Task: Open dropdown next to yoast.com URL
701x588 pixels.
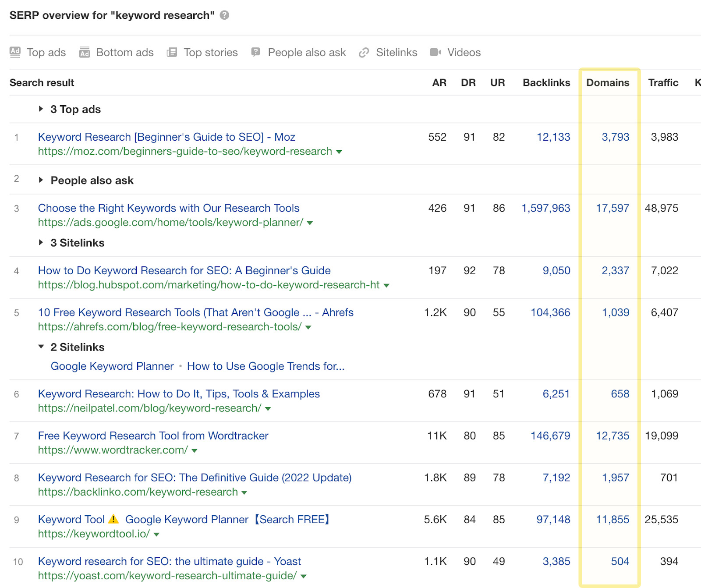Action: pos(303,576)
